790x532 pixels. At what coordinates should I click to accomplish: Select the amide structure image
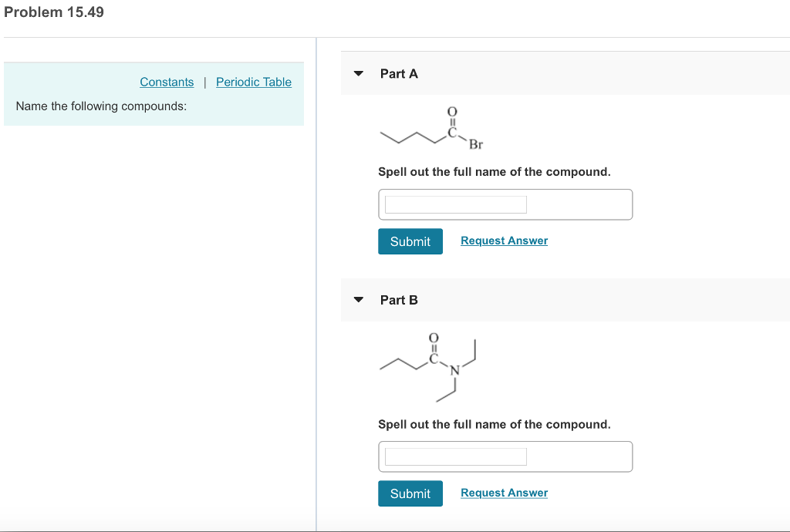click(430, 368)
